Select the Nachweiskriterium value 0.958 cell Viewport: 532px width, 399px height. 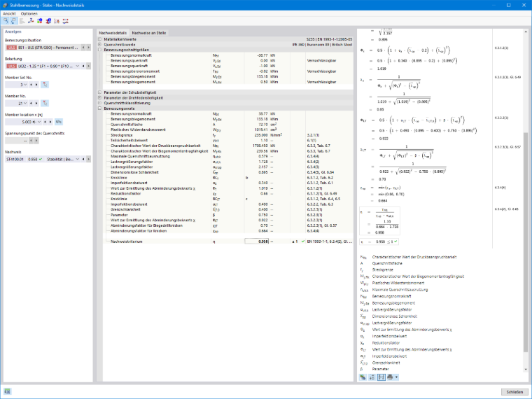point(256,241)
